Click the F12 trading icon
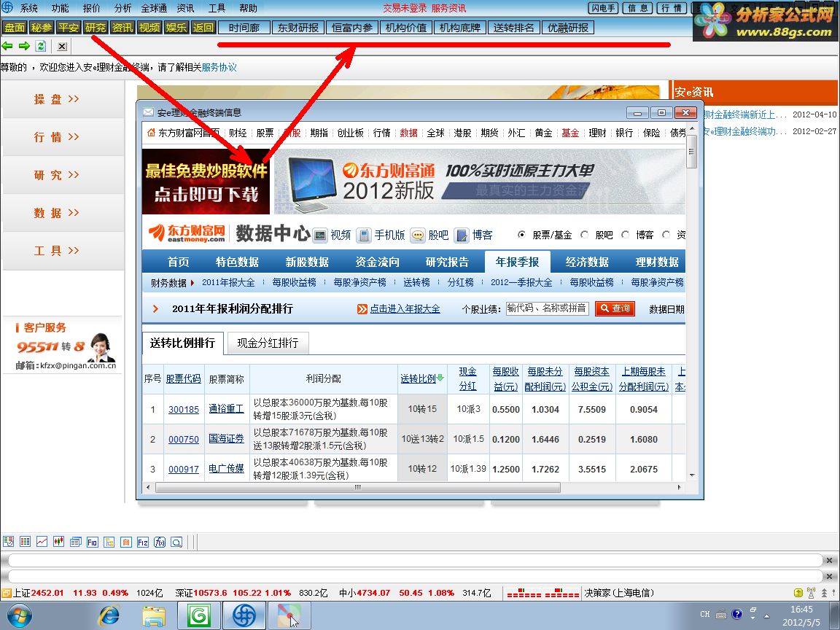 pyautogui.click(x=142, y=542)
